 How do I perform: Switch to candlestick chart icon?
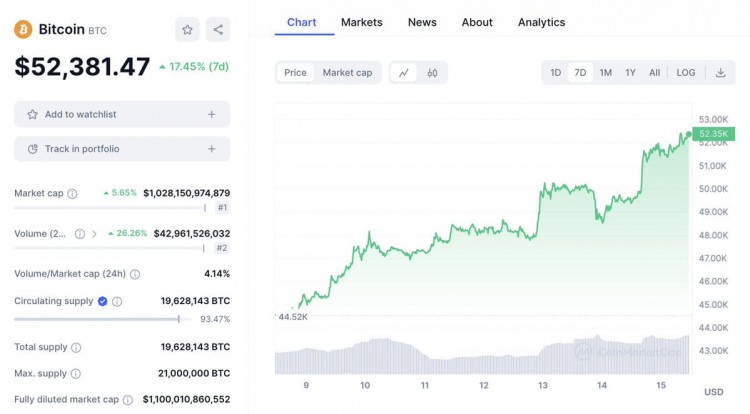coord(432,73)
